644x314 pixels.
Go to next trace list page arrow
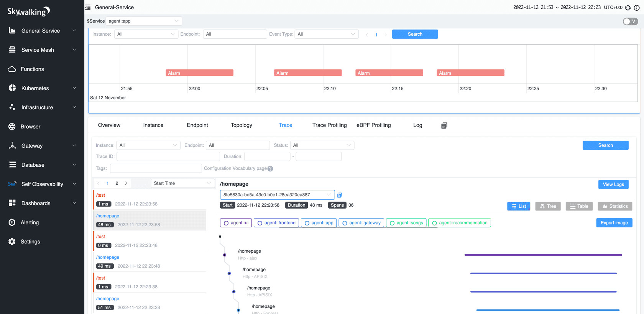pos(126,183)
